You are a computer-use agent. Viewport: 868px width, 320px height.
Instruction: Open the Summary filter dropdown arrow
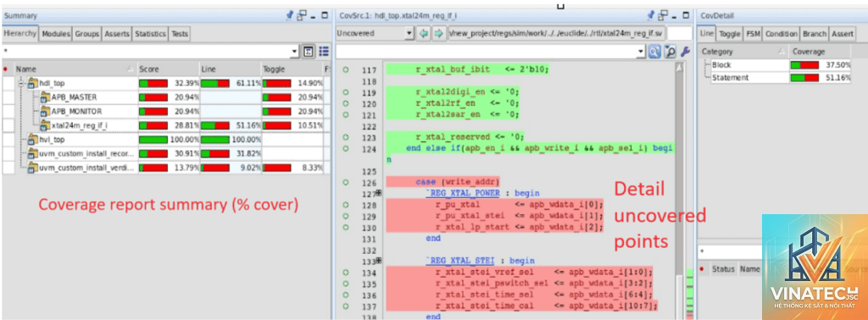point(294,52)
